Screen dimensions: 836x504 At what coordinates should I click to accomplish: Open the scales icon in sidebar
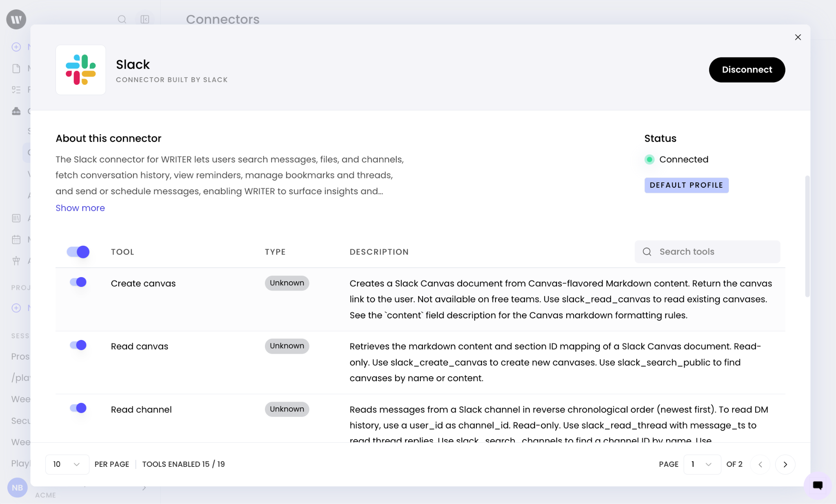16,261
